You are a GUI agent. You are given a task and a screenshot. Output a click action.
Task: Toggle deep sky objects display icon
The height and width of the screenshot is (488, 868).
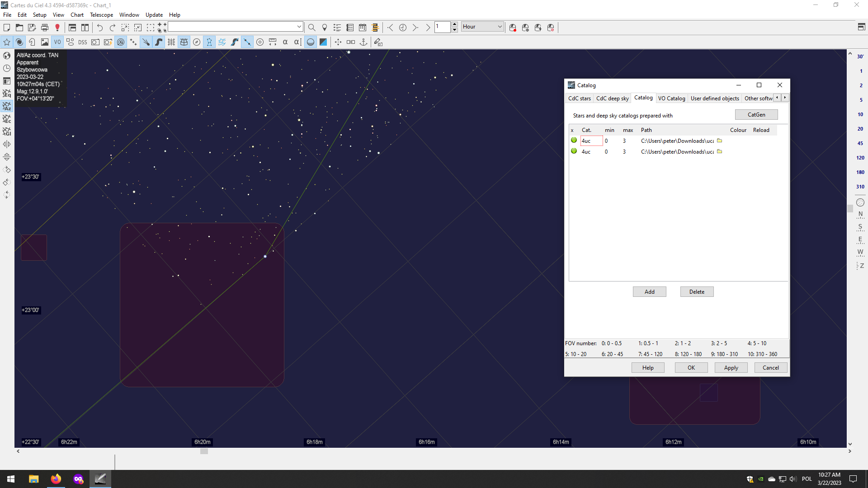(19, 42)
